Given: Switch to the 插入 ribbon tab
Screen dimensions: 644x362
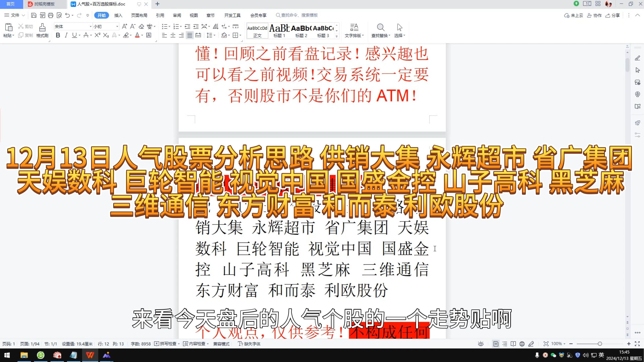Looking at the screenshot, I should coord(118,15).
